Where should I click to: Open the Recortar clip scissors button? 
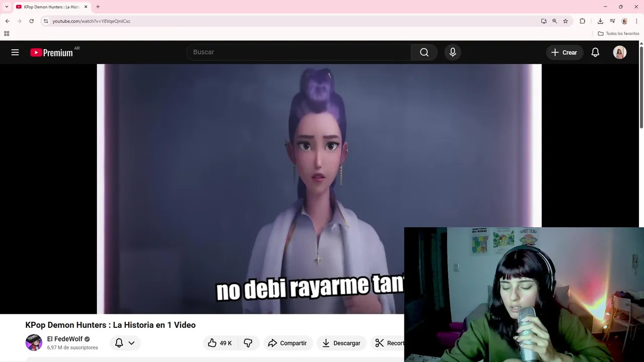coord(388,343)
